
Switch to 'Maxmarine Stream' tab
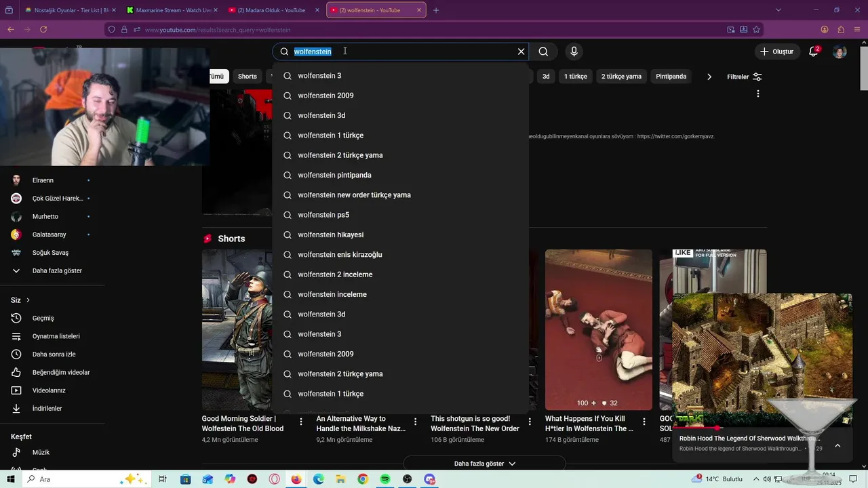point(172,10)
